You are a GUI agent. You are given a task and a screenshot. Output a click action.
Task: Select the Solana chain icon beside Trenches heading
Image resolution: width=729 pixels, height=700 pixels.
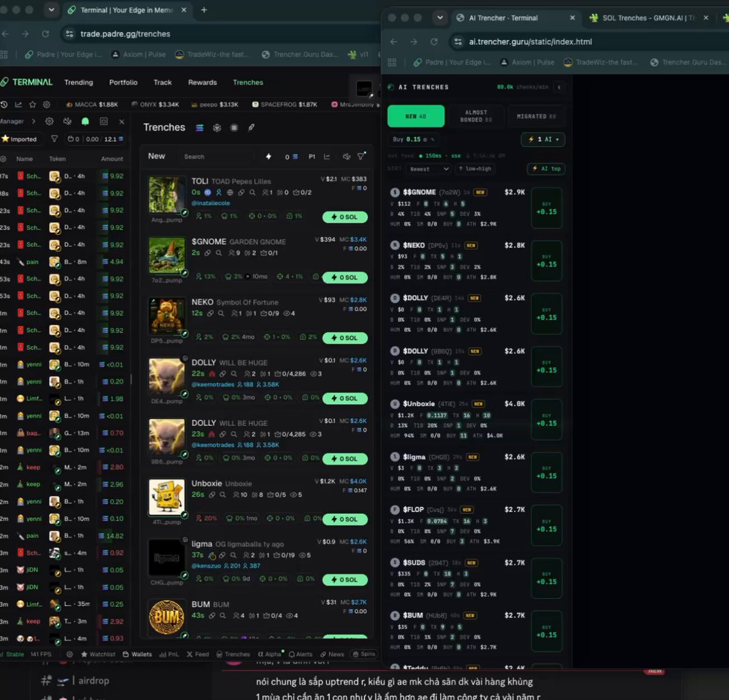pos(199,128)
